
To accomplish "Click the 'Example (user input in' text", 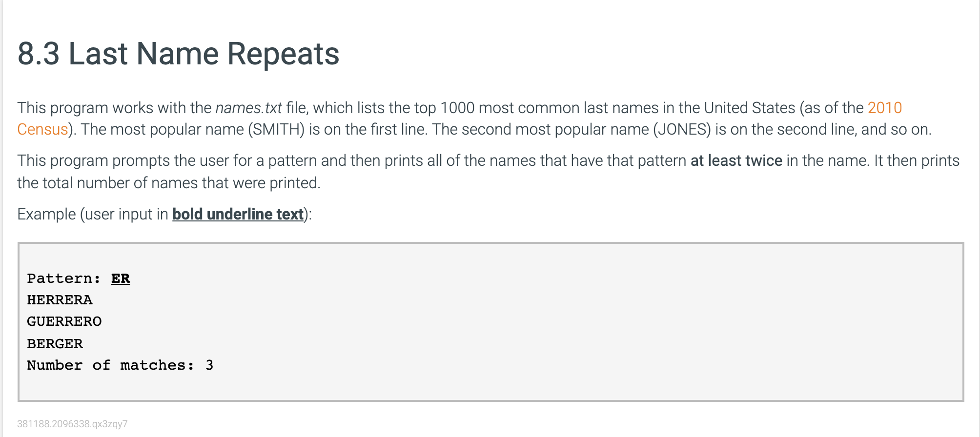I will (x=93, y=215).
